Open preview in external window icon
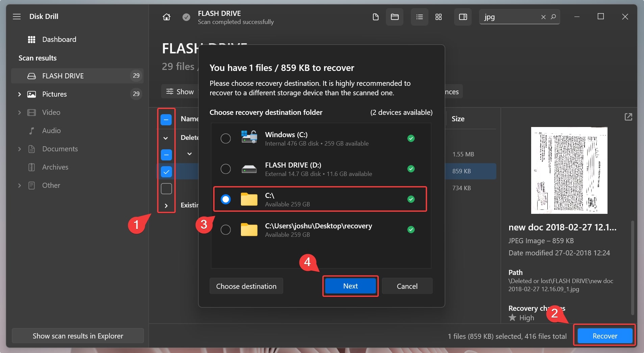The width and height of the screenshot is (644, 353). tap(628, 117)
